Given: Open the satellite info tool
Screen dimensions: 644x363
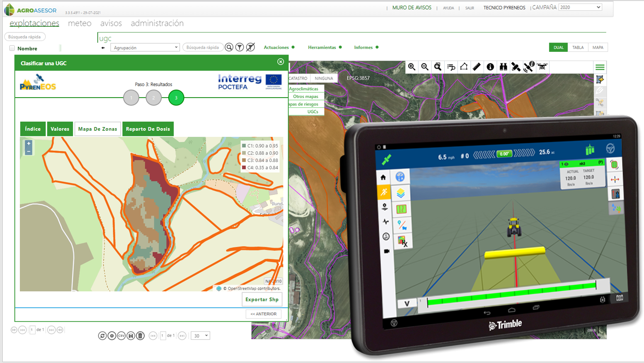Looking at the screenshot, I should click(x=529, y=67).
